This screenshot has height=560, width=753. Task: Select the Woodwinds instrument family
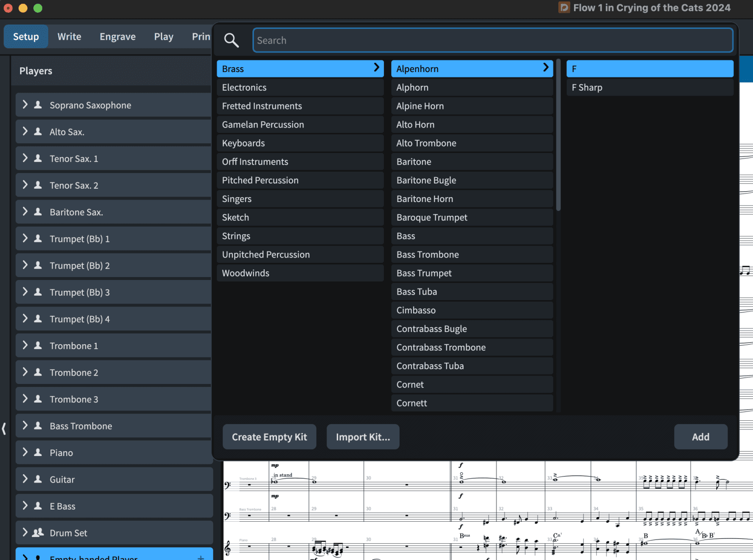pyautogui.click(x=300, y=273)
